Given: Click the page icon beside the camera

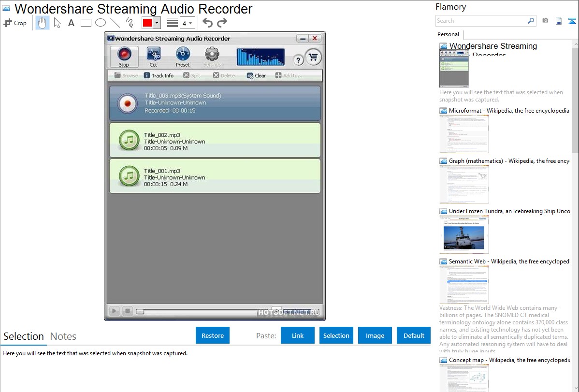Looking at the screenshot, I should click(559, 21).
